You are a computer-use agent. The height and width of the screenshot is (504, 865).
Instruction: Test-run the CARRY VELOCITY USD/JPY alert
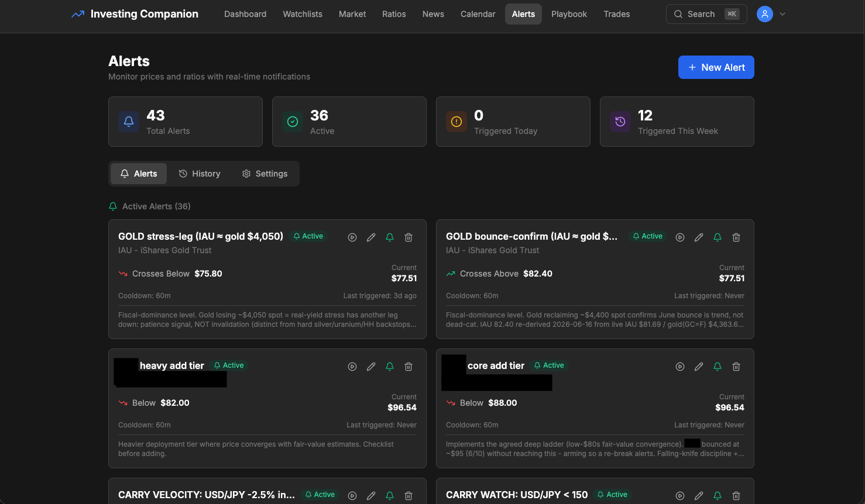tap(352, 496)
